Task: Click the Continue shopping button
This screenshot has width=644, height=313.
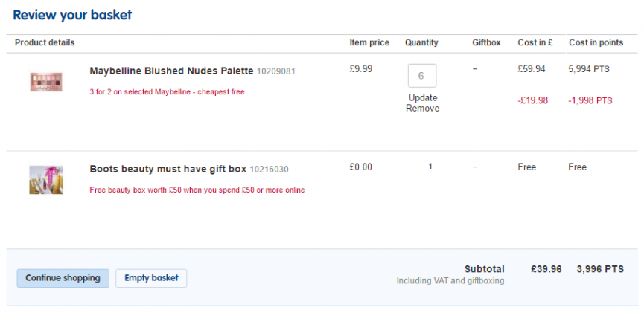Action: [x=63, y=278]
